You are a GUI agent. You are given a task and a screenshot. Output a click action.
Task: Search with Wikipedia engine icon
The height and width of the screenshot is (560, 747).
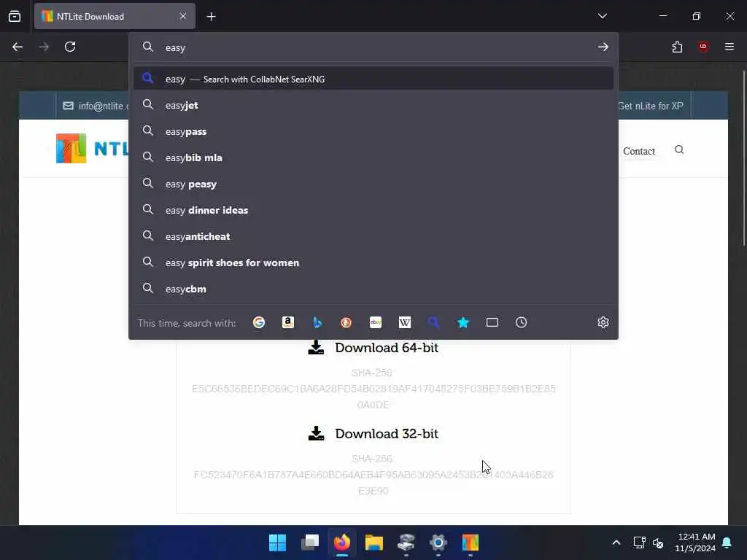[404, 322]
